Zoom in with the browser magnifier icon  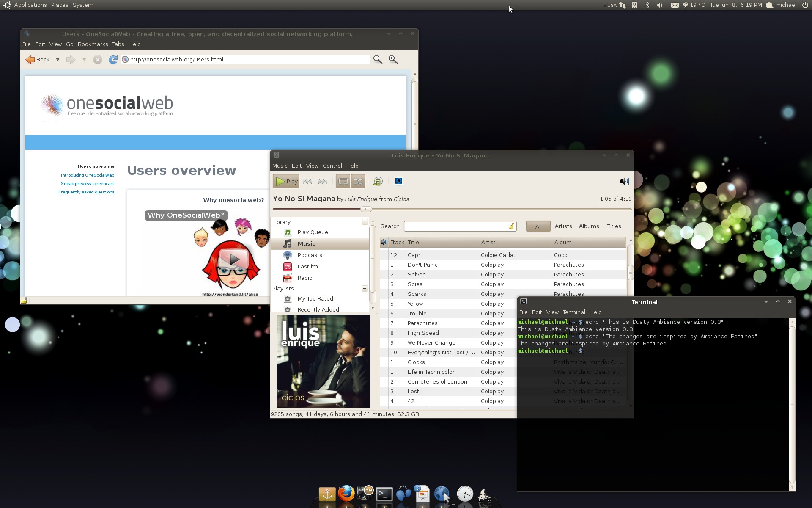(x=393, y=60)
